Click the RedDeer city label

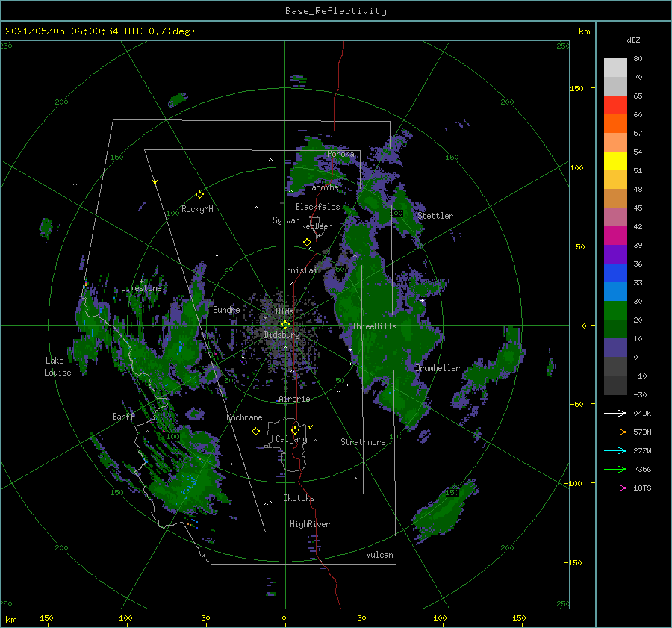317,226
